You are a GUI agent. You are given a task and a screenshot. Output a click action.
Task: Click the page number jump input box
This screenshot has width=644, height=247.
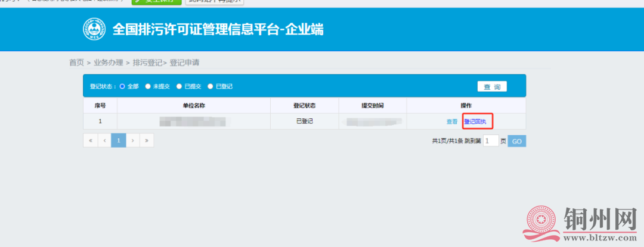click(x=490, y=141)
